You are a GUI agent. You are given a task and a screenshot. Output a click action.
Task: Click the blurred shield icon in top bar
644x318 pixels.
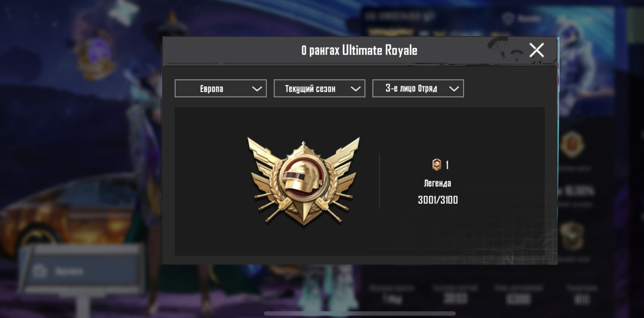click(x=508, y=18)
